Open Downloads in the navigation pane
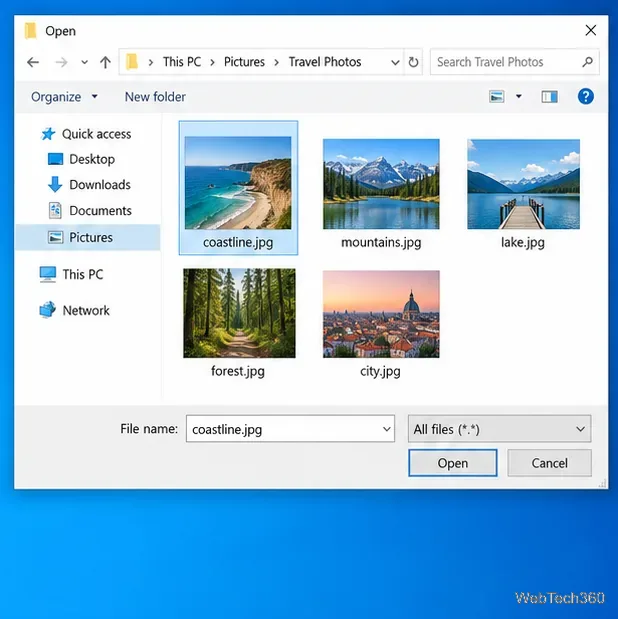The width and height of the screenshot is (618, 619). point(100,185)
